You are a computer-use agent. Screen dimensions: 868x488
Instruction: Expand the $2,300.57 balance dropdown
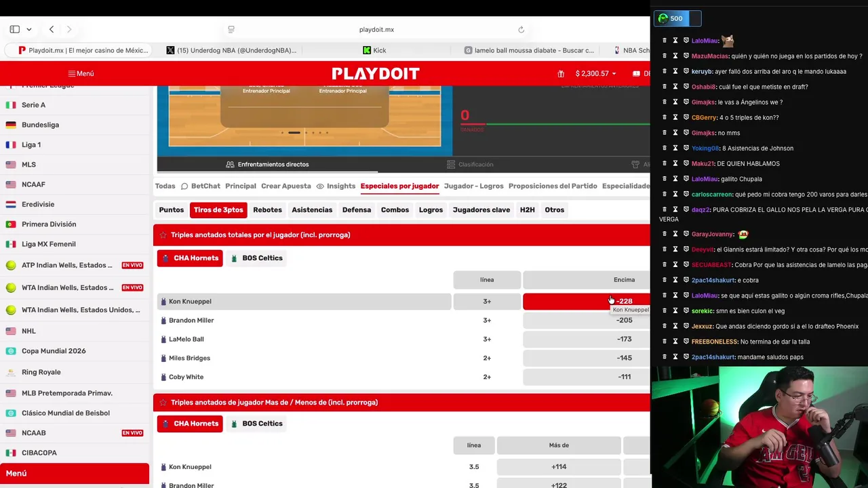tap(596, 73)
